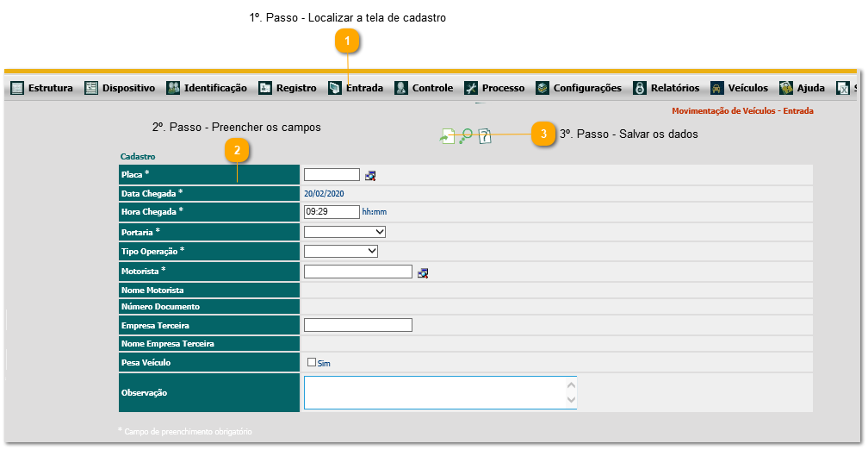Click the magnifier search icon

coord(466,136)
